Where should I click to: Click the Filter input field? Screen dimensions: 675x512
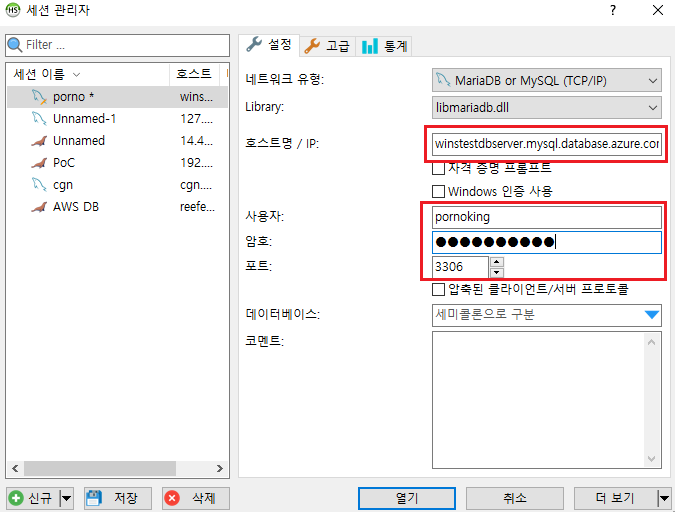(x=118, y=45)
